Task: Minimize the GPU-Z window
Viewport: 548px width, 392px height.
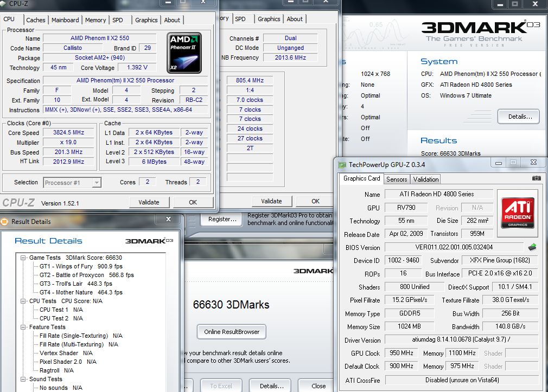Action: tap(499, 163)
